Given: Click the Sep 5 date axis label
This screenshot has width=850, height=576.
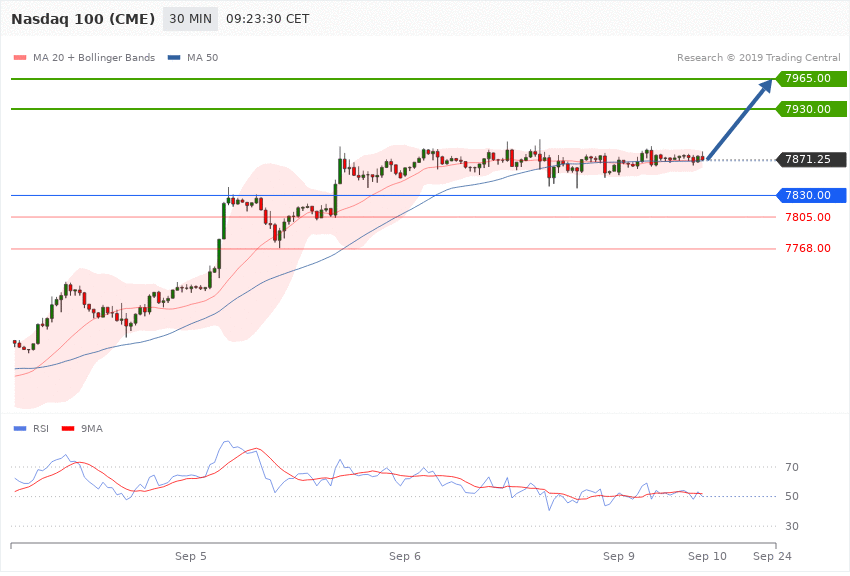Looking at the screenshot, I should 190,556.
